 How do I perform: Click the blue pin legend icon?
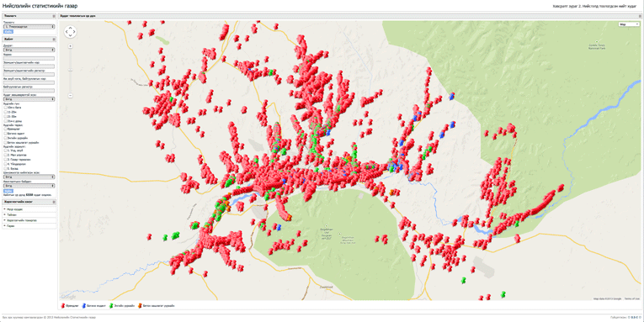pos(84,305)
